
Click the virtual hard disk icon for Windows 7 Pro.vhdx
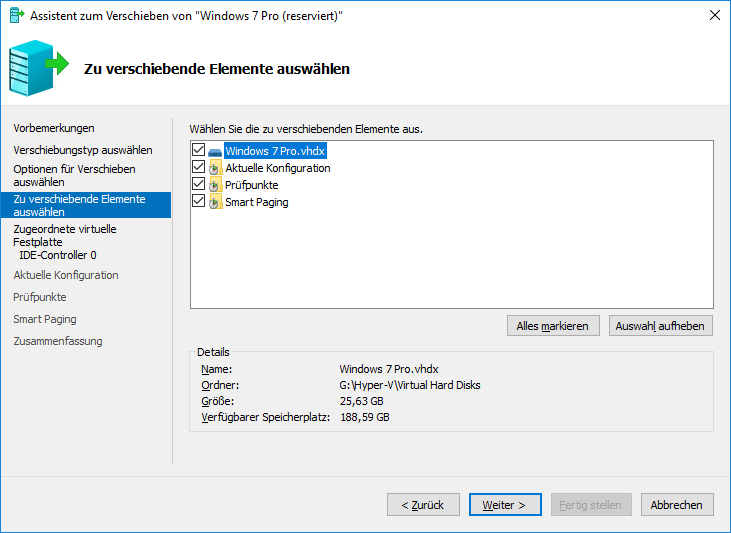[215, 151]
